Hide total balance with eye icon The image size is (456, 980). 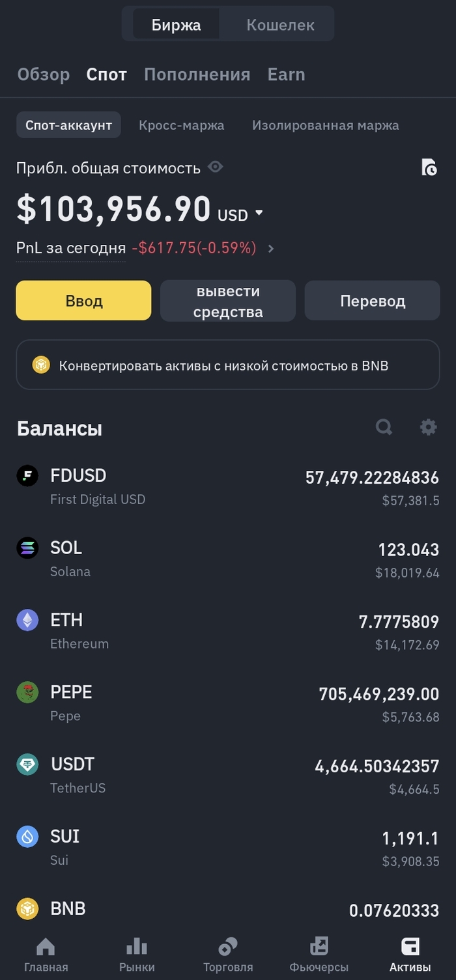215,167
